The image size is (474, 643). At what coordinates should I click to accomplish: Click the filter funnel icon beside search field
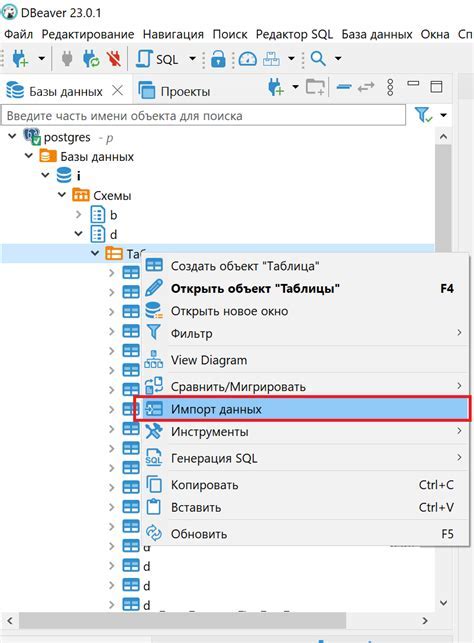click(423, 114)
